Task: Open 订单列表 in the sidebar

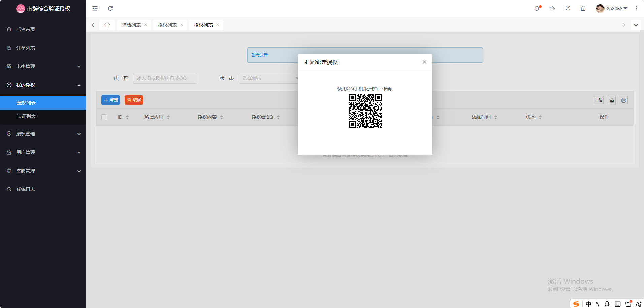Action: coord(43,48)
